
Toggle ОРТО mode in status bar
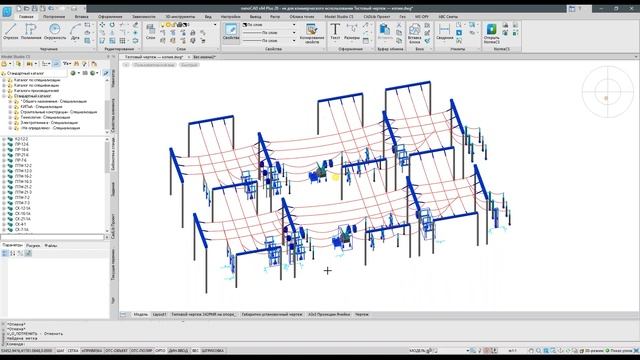(160, 351)
